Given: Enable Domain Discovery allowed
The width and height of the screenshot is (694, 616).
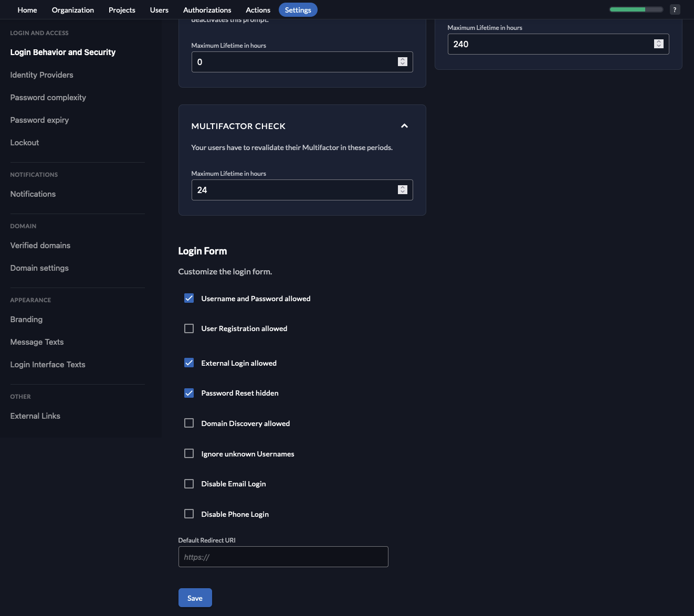Looking at the screenshot, I should pyautogui.click(x=189, y=423).
